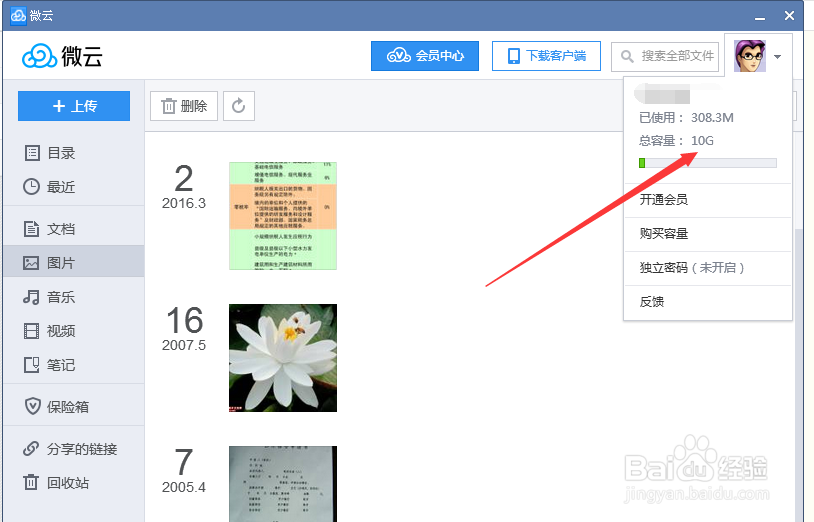Select 独立密码（未开启） menu entry
The height and width of the screenshot is (522, 814).
[708, 268]
